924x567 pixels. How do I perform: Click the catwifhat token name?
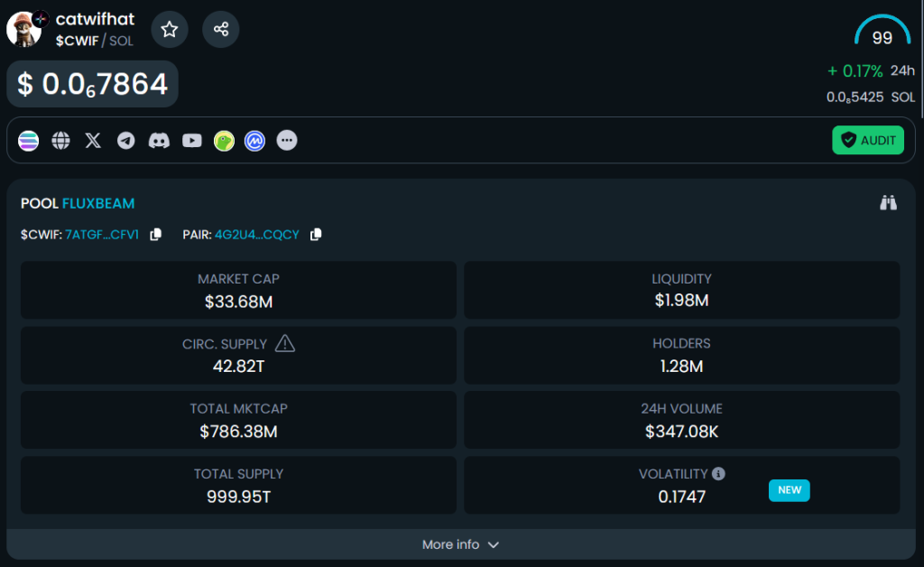(95, 20)
